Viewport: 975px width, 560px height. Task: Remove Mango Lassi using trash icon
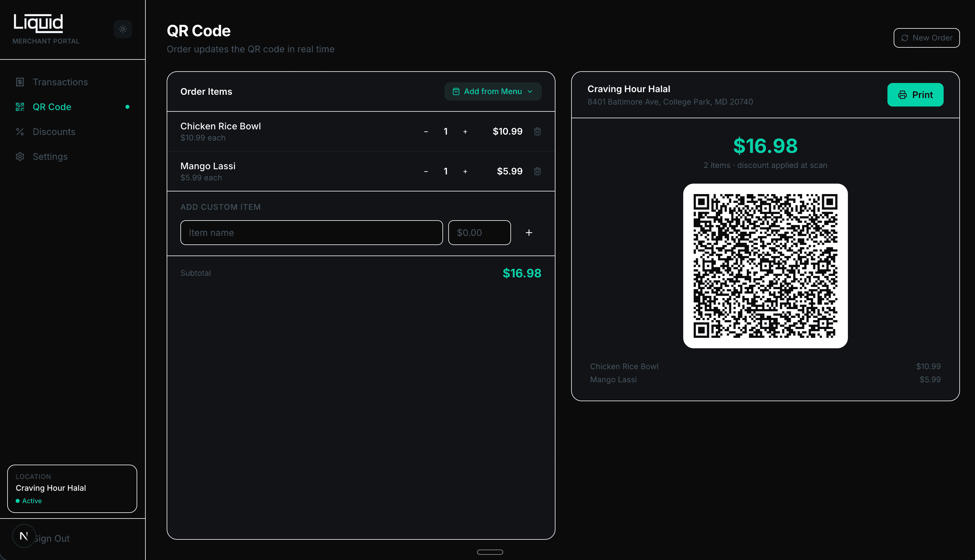[x=537, y=172]
